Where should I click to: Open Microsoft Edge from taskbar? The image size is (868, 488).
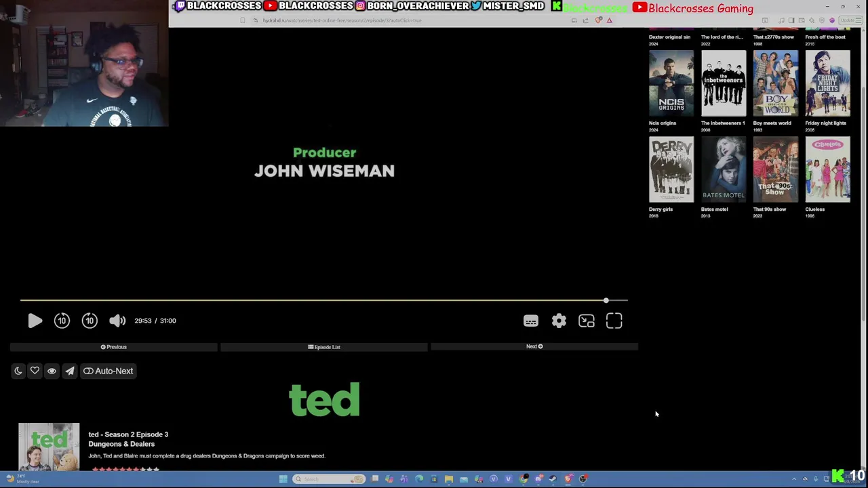click(419, 479)
